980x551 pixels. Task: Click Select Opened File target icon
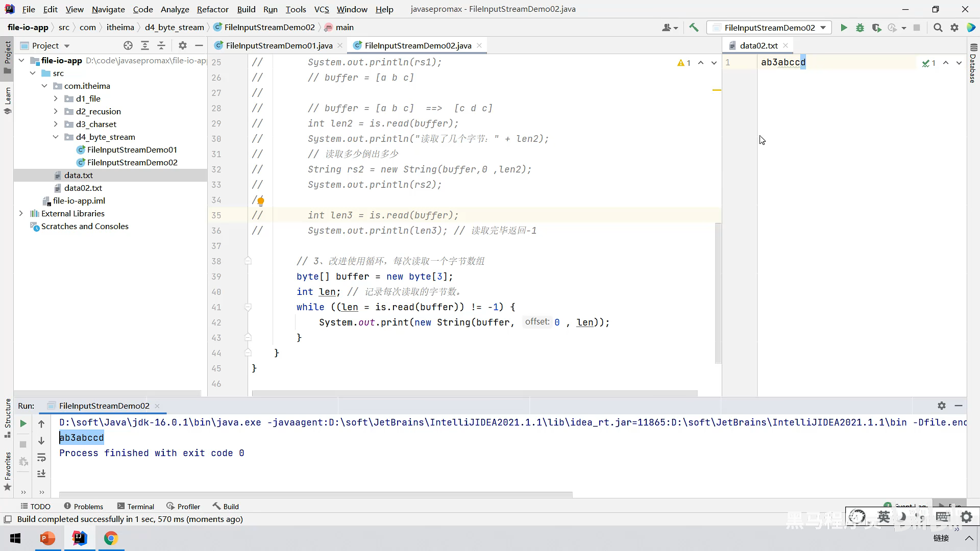(x=128, y=45)
